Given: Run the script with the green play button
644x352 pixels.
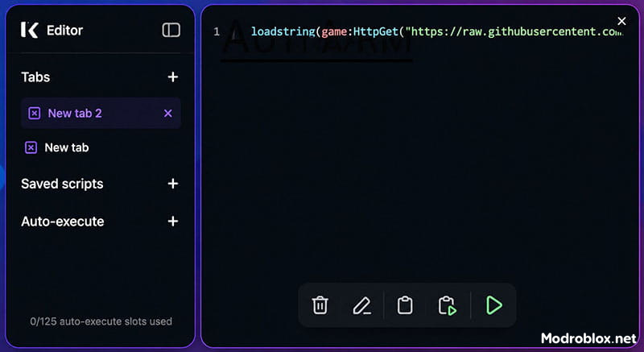Looking at the screenshot, I should [493, 305].
